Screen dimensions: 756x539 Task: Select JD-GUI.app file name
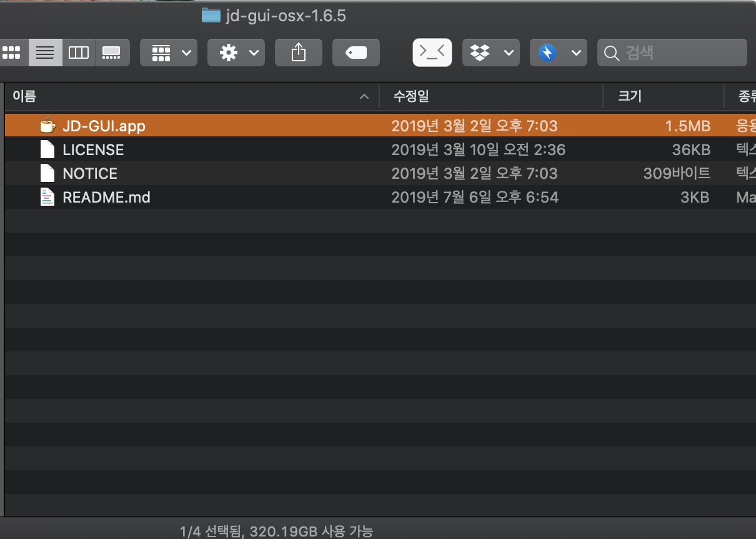coord(104,126)
